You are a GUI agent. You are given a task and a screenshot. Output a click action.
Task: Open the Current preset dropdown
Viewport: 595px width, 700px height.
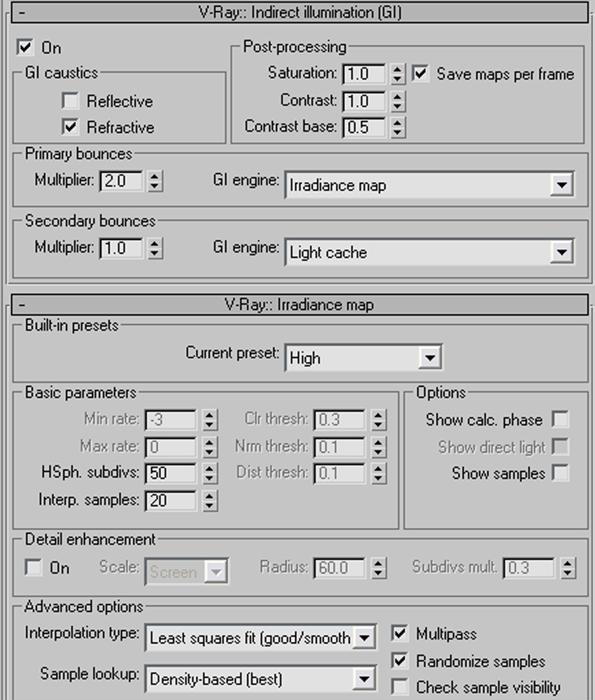[429, 358]
